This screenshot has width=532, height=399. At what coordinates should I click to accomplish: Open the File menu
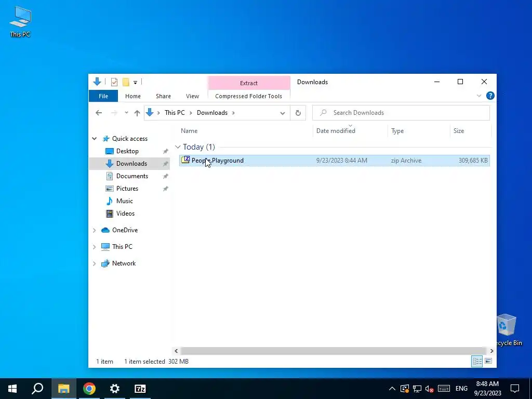tap(103, 96)
